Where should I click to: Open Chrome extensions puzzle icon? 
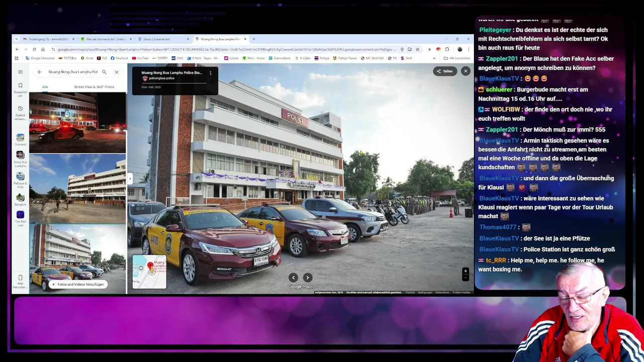pyautogui.click(x=447, y=49)
